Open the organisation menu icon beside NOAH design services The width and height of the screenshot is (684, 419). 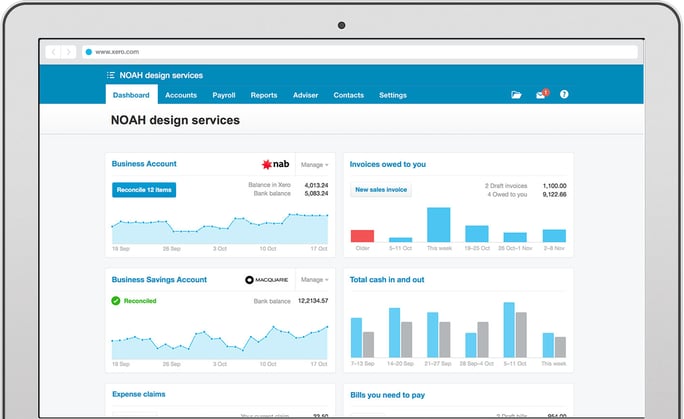111,75
